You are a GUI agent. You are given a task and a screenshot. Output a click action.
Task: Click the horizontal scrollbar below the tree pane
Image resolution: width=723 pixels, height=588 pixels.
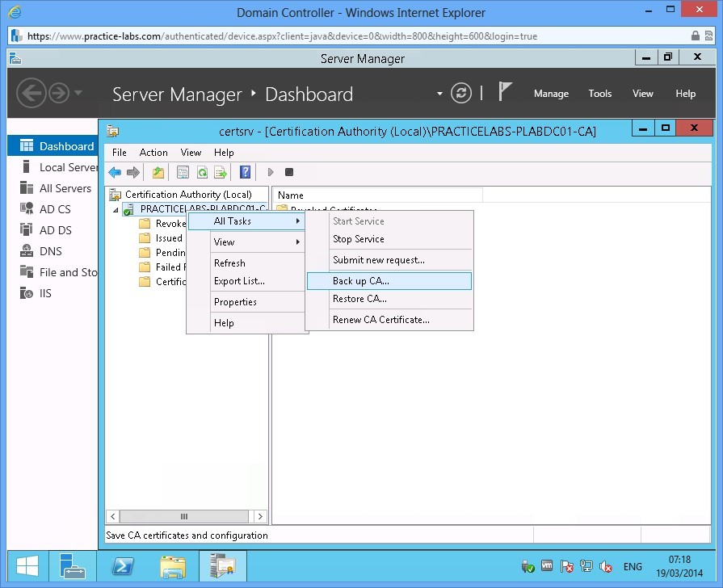click(x=184, y=515)
